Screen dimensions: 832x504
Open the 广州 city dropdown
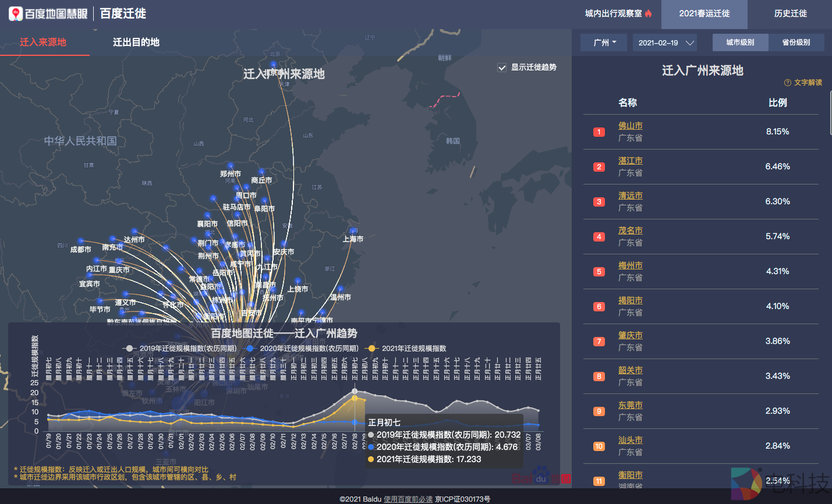[x=604, y=42]
